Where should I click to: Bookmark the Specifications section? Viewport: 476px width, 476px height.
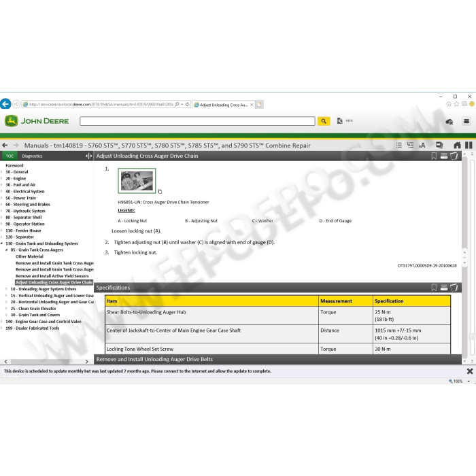tap(434, 288)
